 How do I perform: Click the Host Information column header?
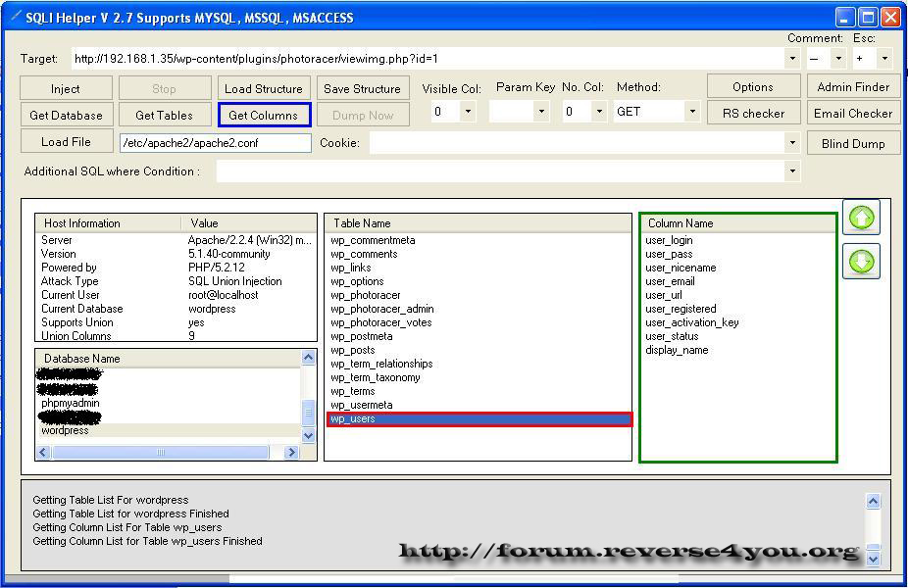coord(109,223)
